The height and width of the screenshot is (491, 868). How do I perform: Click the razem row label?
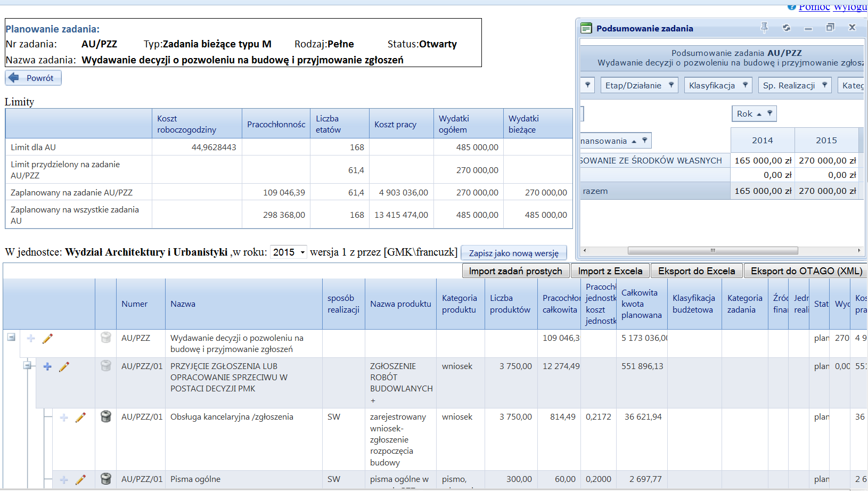[x=595, y=191]
